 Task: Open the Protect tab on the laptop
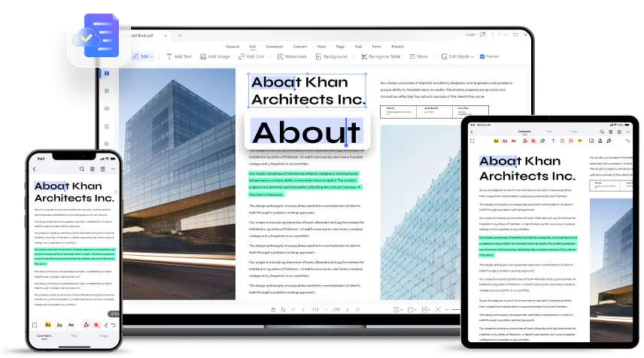[x=397, y=47]
